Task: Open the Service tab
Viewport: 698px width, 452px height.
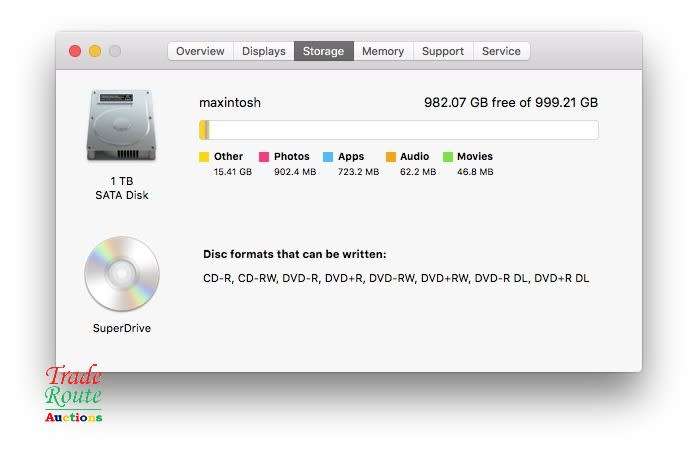Action: pyautogui.click(x=501, y=51)
